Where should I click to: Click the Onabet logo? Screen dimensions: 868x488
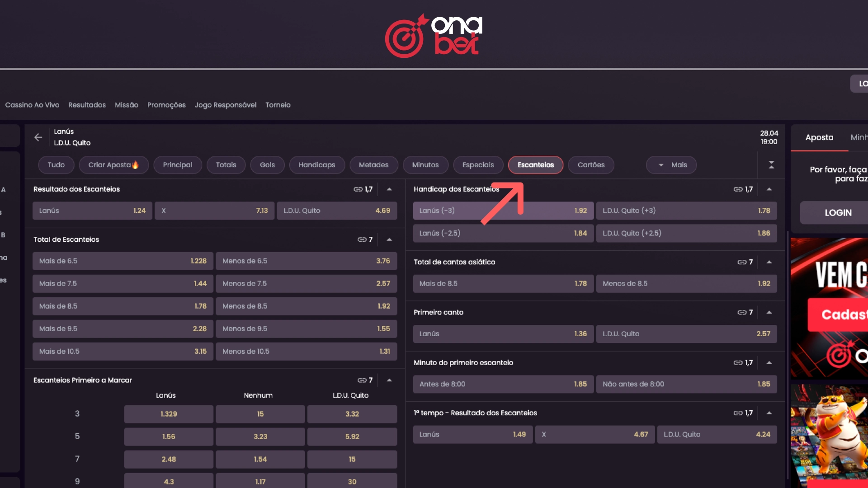point(434,36)
